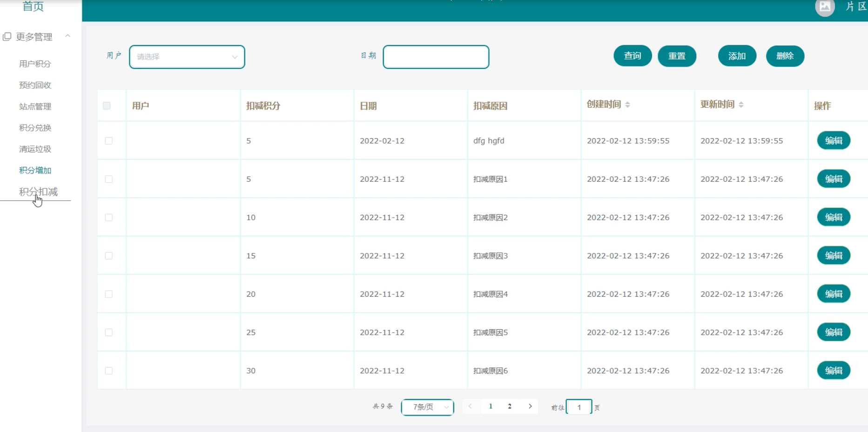Check the row with 扣减原因5
The height and width of the screenshot is (432, 868).
[109, 332]
